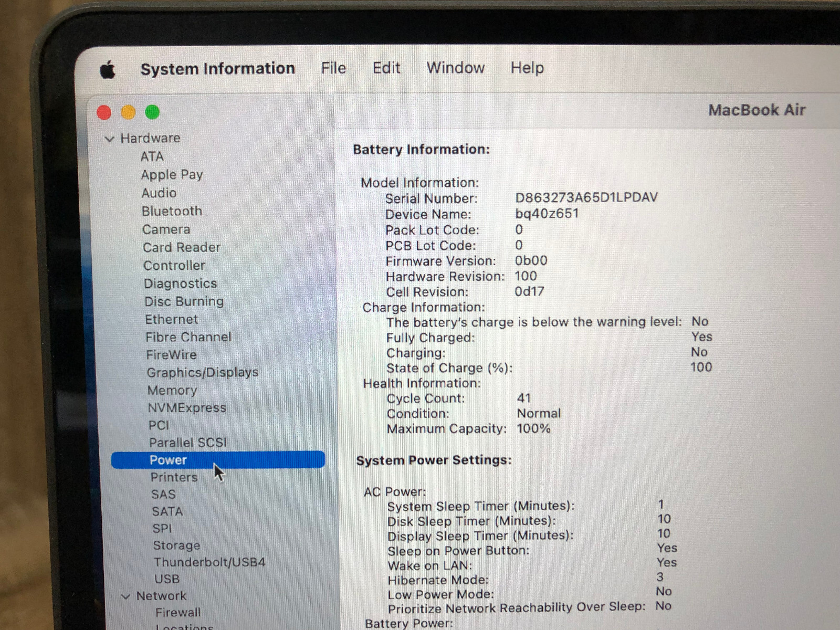Select Controller in the sidebar

coord(174,266)
